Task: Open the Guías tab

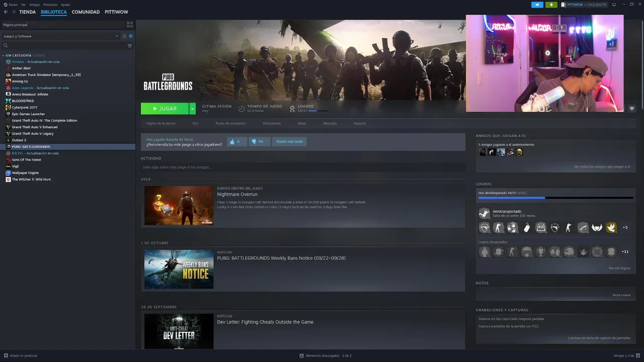Action: pyautogui.click(x=302, y=123)
